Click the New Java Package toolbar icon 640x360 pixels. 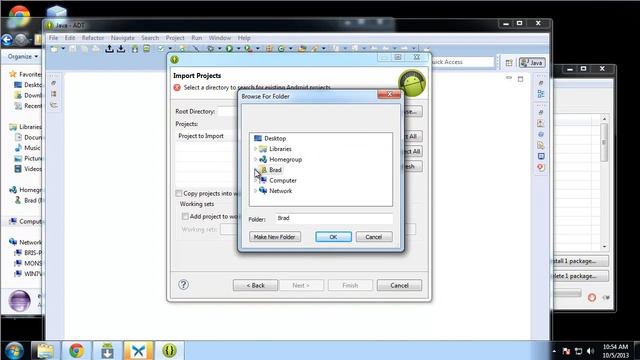pos(269,49)
